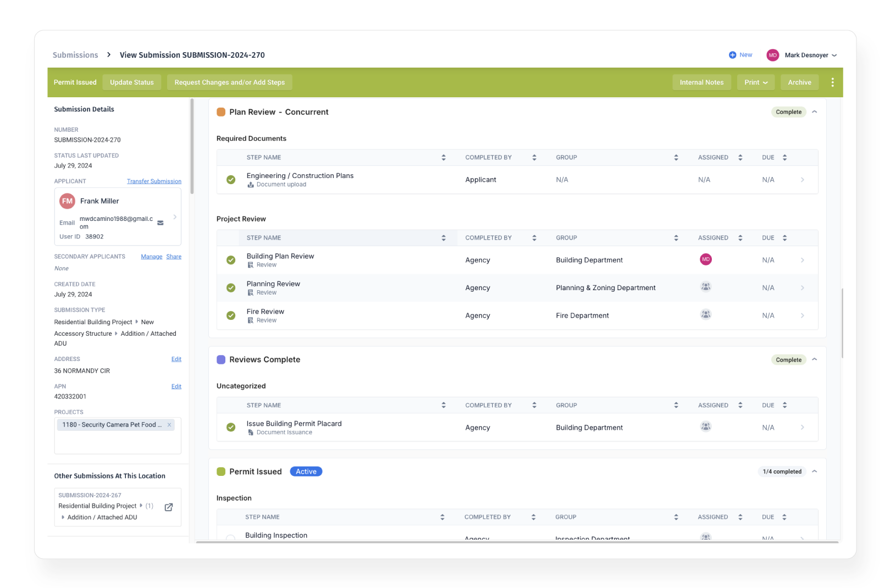The width and height of the screenshot is (890, 588).
Task: Click the Building Plan Review completed checkmark
Action: click(x=231, y=260)
